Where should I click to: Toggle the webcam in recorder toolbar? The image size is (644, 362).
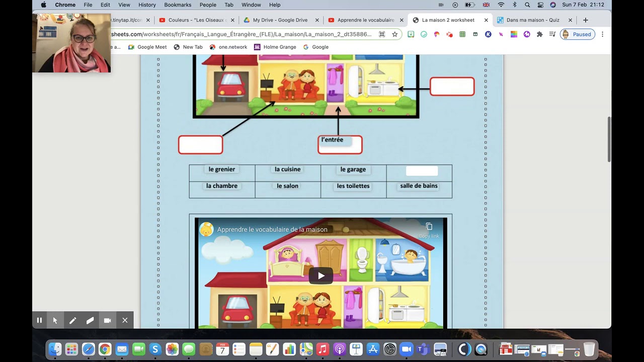(x=107, y=320)
